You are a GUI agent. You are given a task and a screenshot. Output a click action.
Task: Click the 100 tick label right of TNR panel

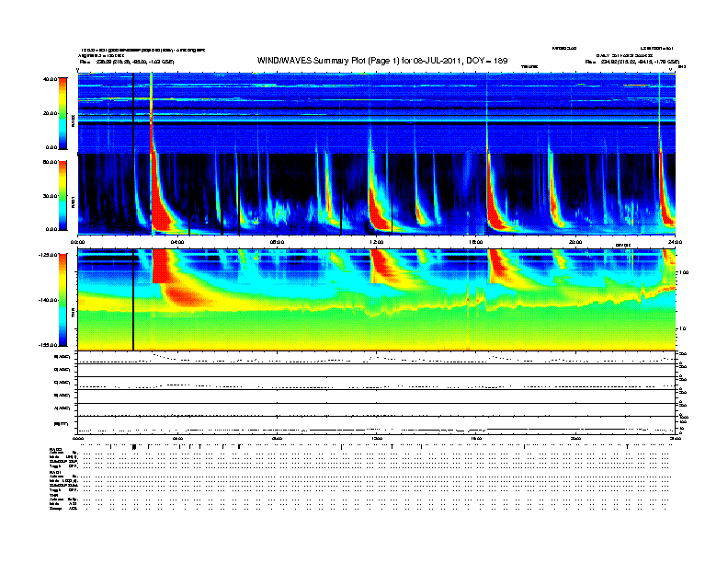pos(684,272)
